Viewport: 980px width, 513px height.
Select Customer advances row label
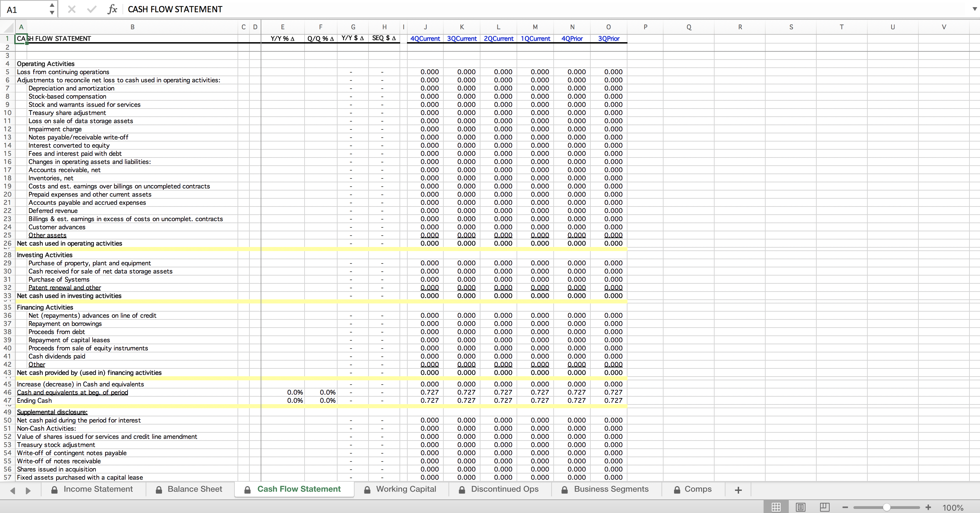coord(57,227)
